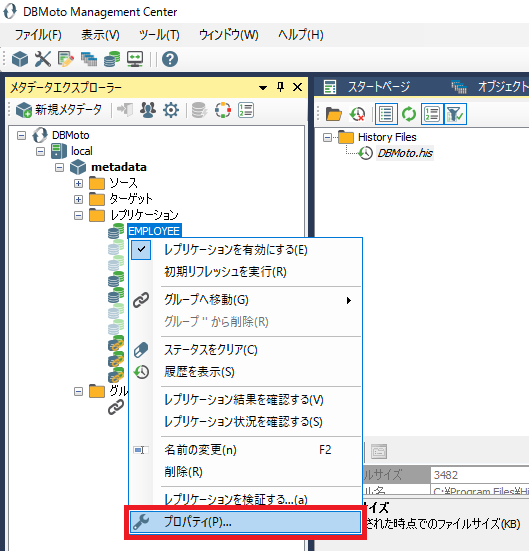Open the tools wrench-and-screwdriver toolbar icon
This screenshot has height=551, width=529.
43,59
